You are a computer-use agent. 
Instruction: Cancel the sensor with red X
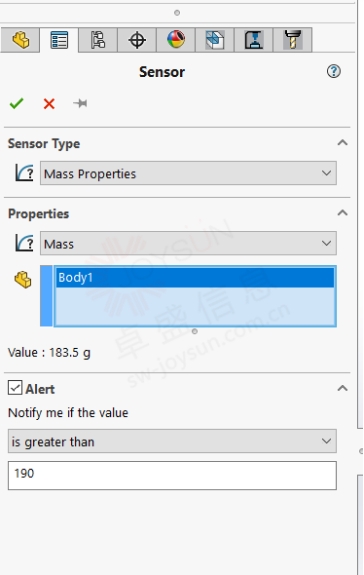click(x=49, y=104)
